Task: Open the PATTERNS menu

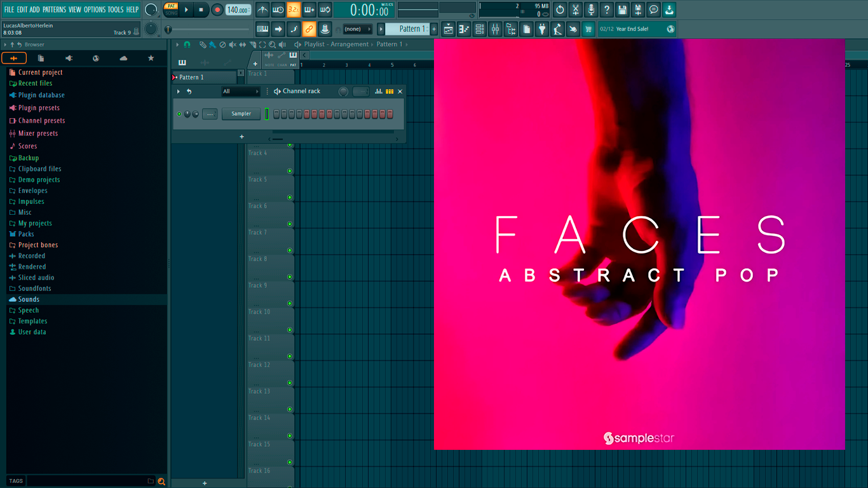Action: [x=54, y=10]
